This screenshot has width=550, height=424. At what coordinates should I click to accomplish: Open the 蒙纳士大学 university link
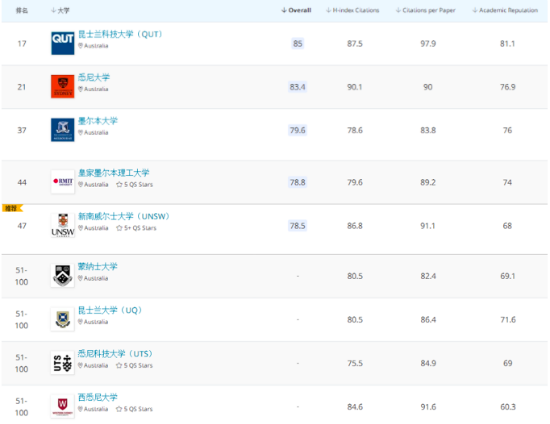[98, 267]
